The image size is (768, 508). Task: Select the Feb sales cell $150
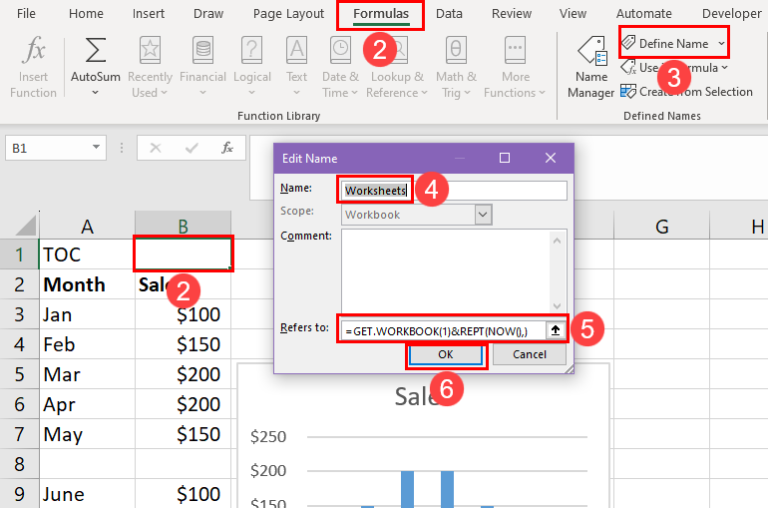[x=183, y=344]
